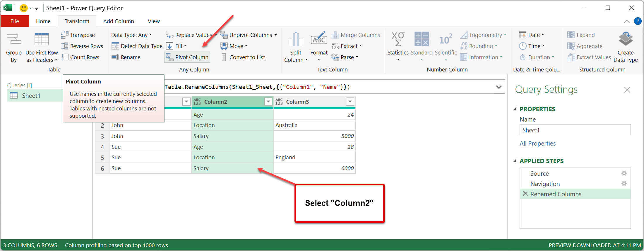Click the Convert to List tool
This screenshot has height=251, width=644.
(243, 57)
